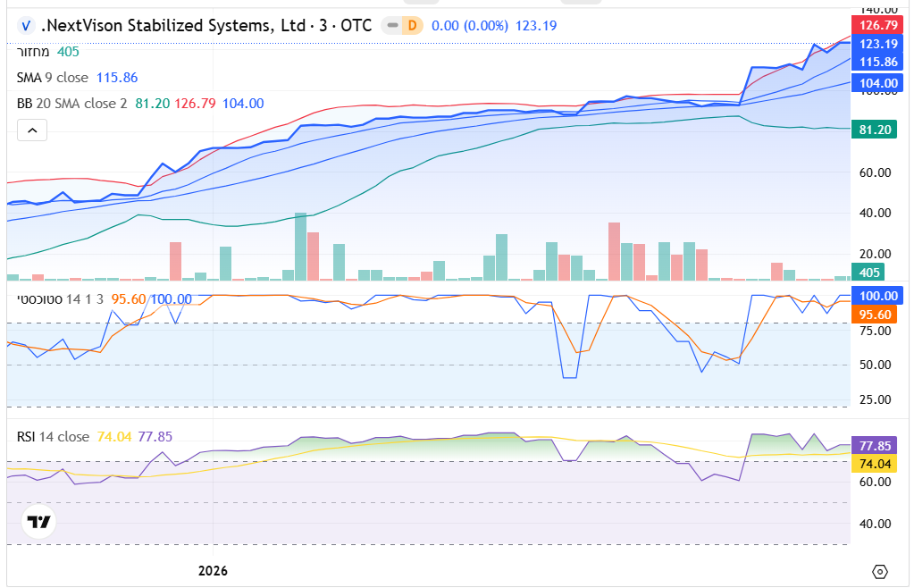The height and width of the screenshot is (588, 914).
Task: Select the Stochastic 14 1 3 indicator legend
Action: pos(60,299)
